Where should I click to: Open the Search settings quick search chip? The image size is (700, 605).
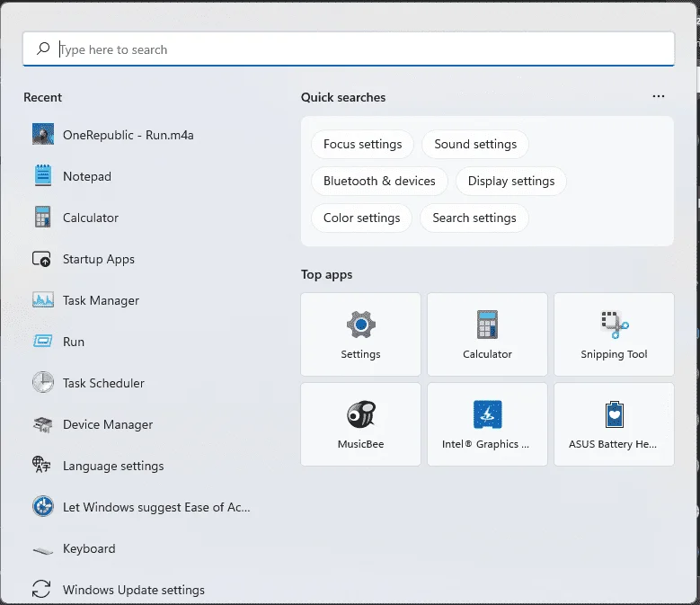point(474,218)
